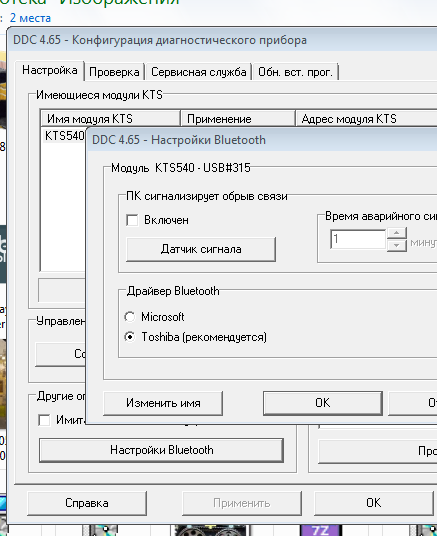The width and height of the screenshot is (437, 536).
Task: Click the Настройки Bluetooth button
Action: pyautogui.click(x=161, y=450)
